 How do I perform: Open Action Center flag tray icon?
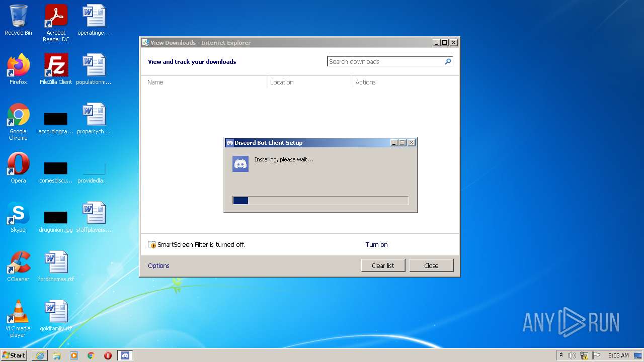tap(596, 355)
